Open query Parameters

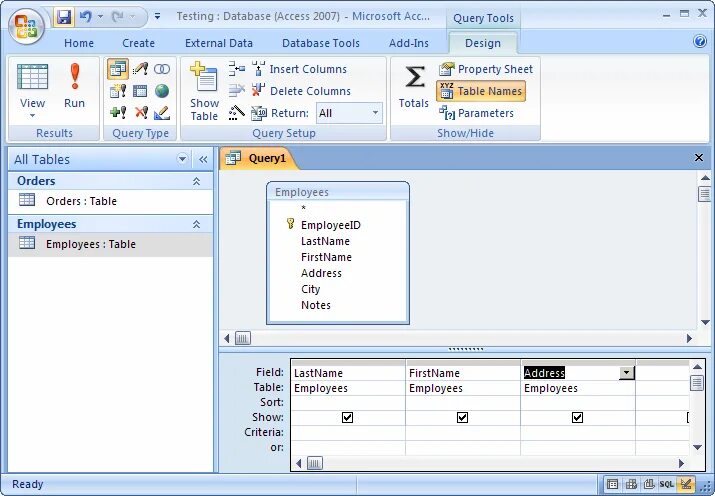476,113
